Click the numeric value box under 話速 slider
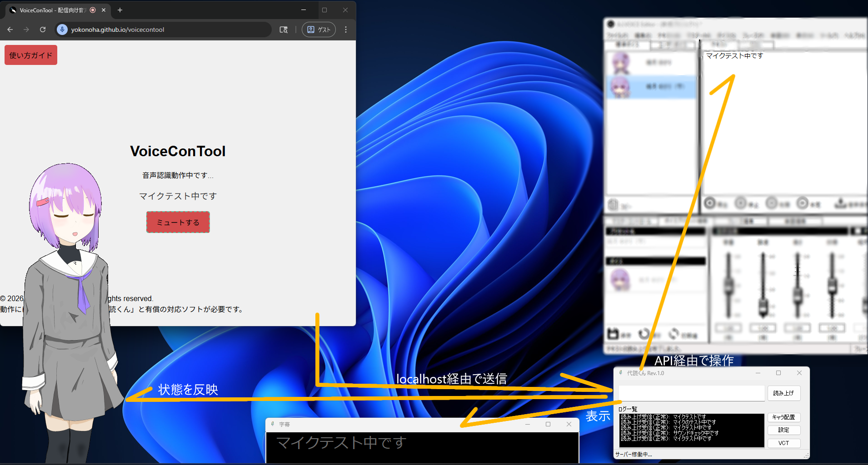The height and width of the screenshot is (465, 868). [x=763, y=328]
